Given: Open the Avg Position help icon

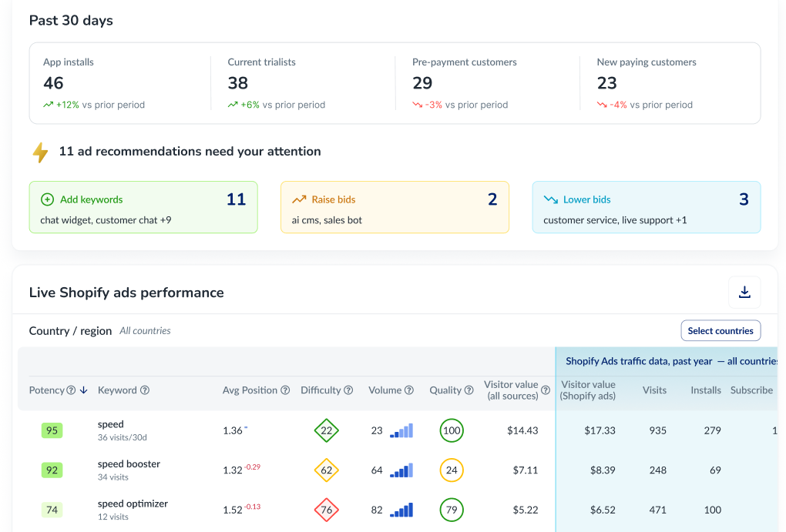Looking at the screenshot, I should coord(285,390).
